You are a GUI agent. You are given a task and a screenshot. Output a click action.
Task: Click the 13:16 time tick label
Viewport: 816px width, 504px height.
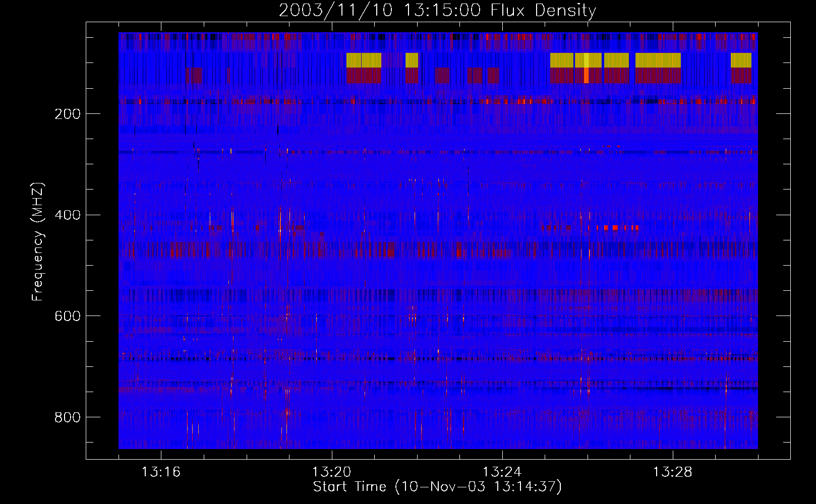click(161, 472)
